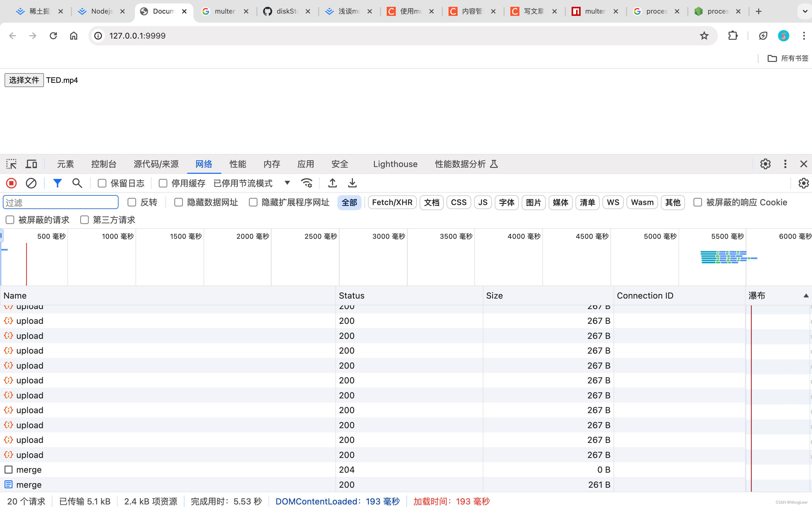Switch to the 内存 tab

pos(272,164)
